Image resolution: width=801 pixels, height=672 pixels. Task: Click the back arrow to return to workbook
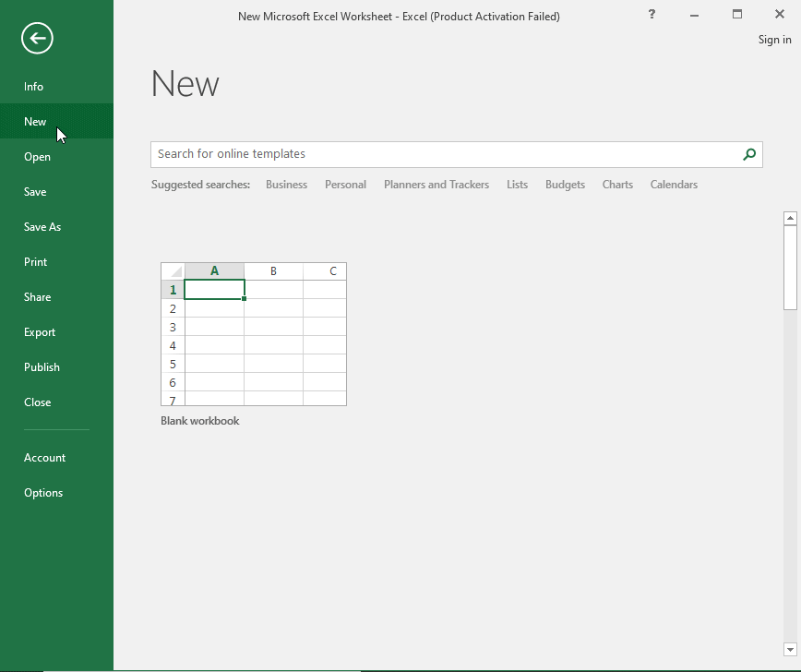(37, 38)
